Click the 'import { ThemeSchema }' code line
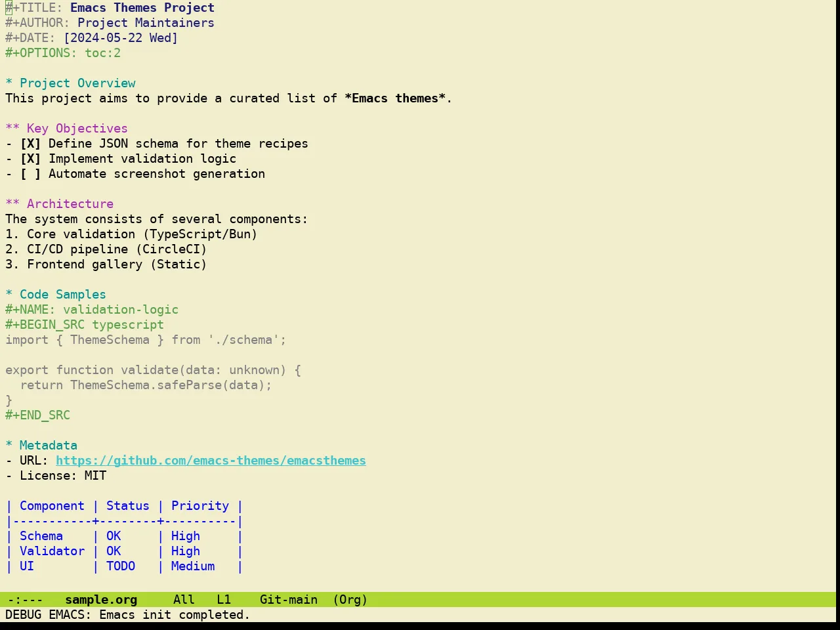Viewport: 840px width, 630px height. tap(146, 340)
